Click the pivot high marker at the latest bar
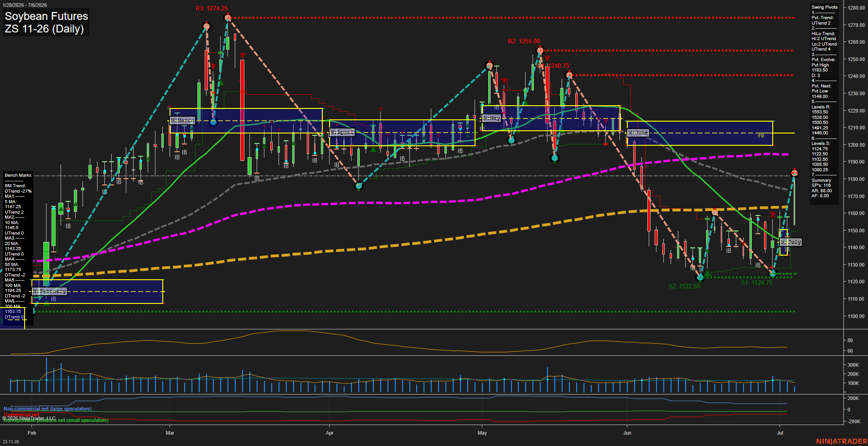The height and width of the screenshot is (446, 868). coord(795,173)
